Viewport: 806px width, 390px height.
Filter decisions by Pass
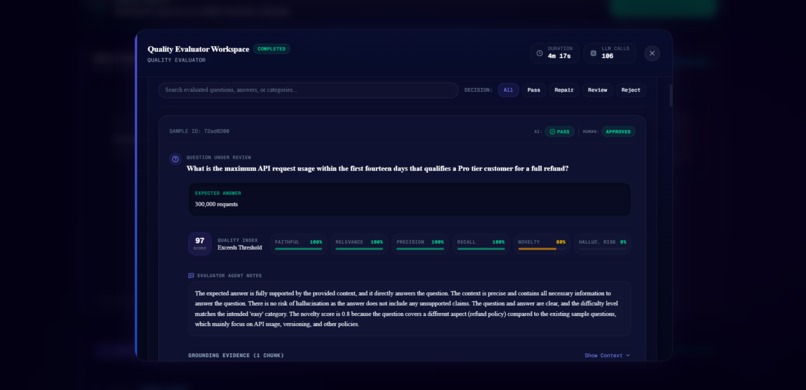[534, 90]
